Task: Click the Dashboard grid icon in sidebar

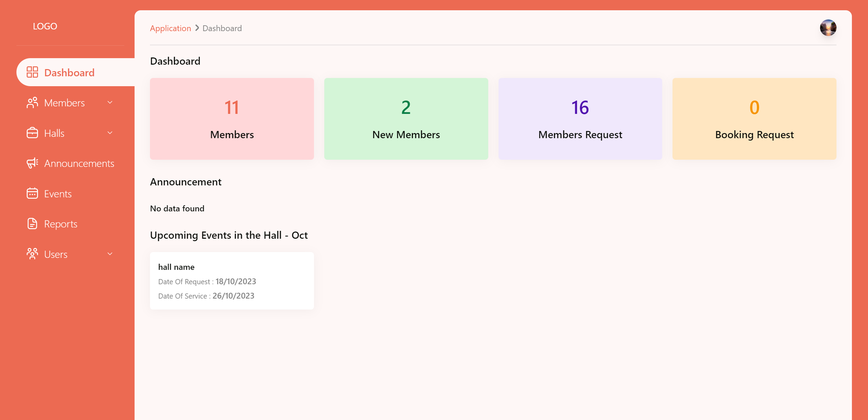Action: pyautogui.click(x=32, y=72)
